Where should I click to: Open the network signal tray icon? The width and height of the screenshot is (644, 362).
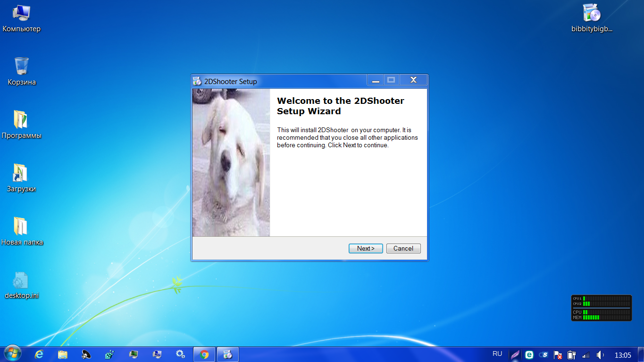click(x=586, y=355)
